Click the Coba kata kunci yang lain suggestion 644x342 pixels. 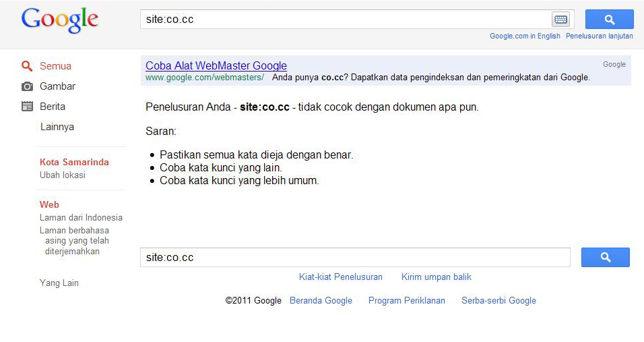click(x=220, y=168)
